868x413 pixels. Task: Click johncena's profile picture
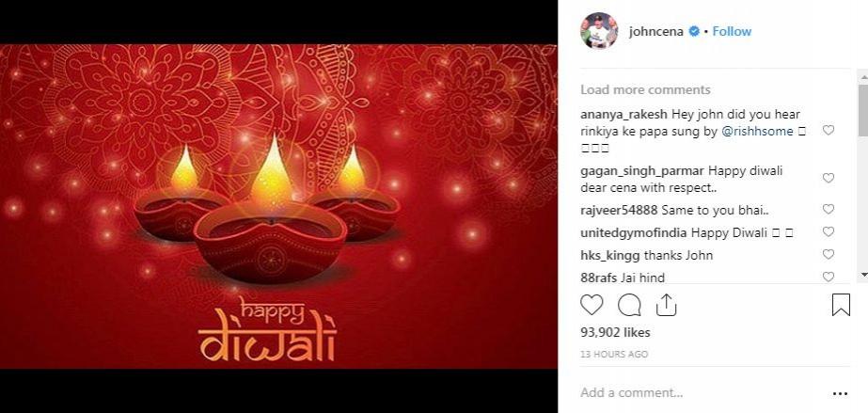pyautogui.click(x=598, y=30)
